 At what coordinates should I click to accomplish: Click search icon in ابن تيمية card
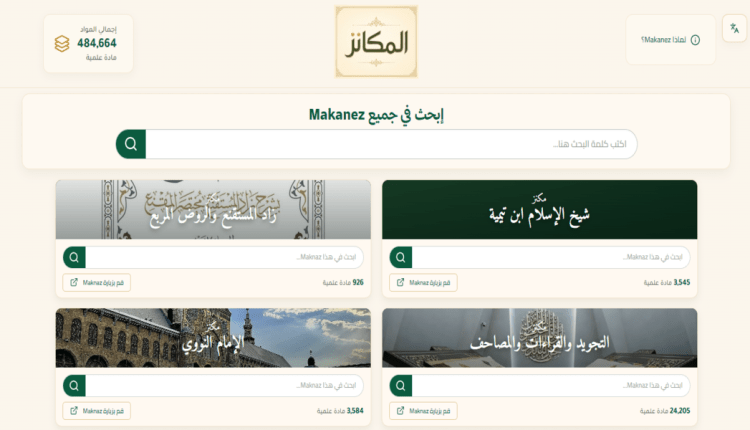[401, 257]
